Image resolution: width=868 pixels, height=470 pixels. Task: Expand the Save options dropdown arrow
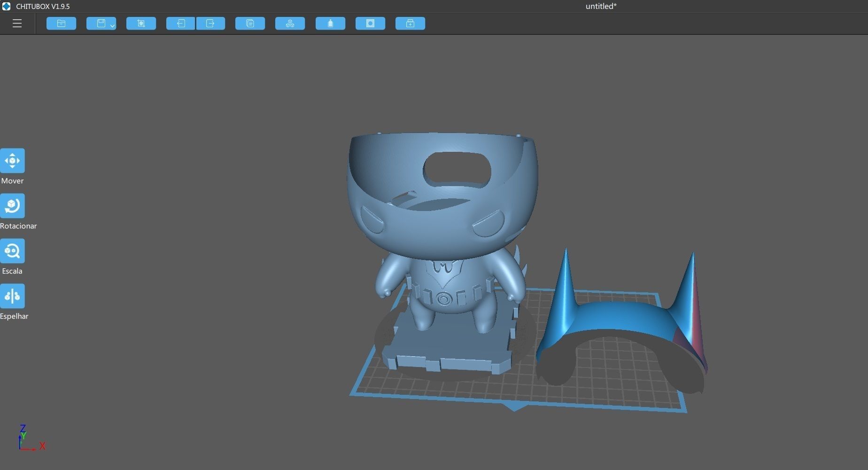coord(113,25)
